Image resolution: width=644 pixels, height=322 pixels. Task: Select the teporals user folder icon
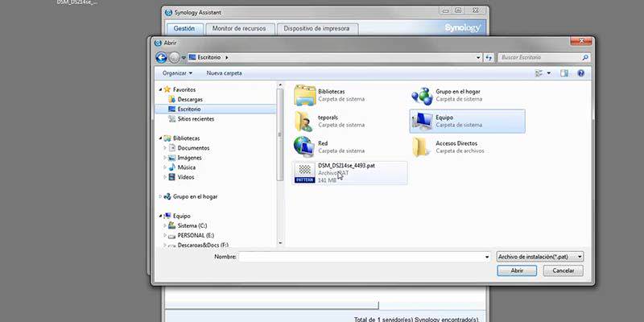click(304, 122)
